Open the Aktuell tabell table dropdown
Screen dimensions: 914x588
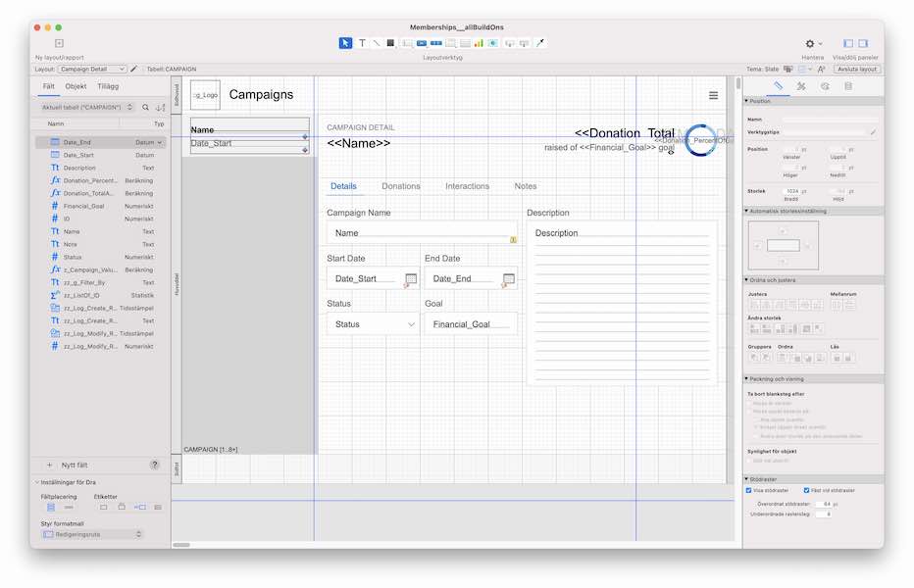coord(86,107)
